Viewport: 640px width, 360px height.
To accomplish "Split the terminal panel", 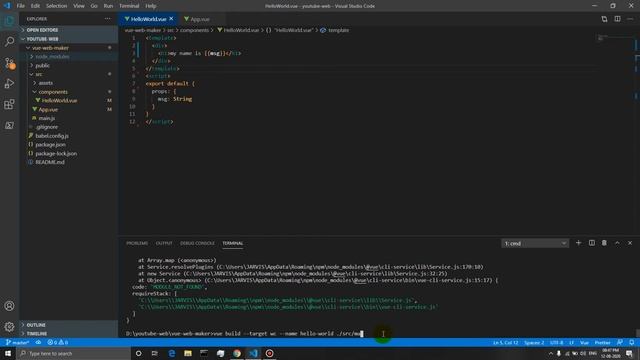I will point(591,243).
